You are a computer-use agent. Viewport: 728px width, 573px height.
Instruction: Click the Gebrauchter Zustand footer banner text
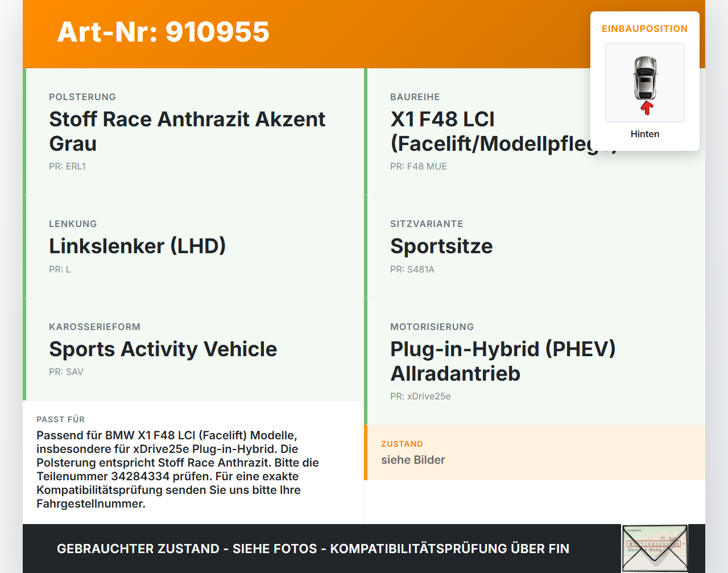pyautogui.click(x=313, y=549)
